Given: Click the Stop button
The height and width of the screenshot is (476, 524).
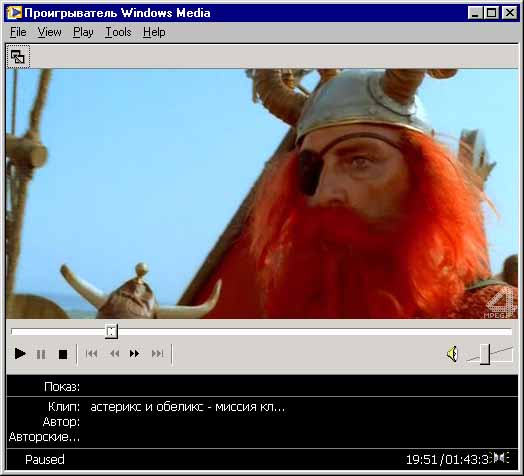Looking at the screenshot, I should 63,354.
